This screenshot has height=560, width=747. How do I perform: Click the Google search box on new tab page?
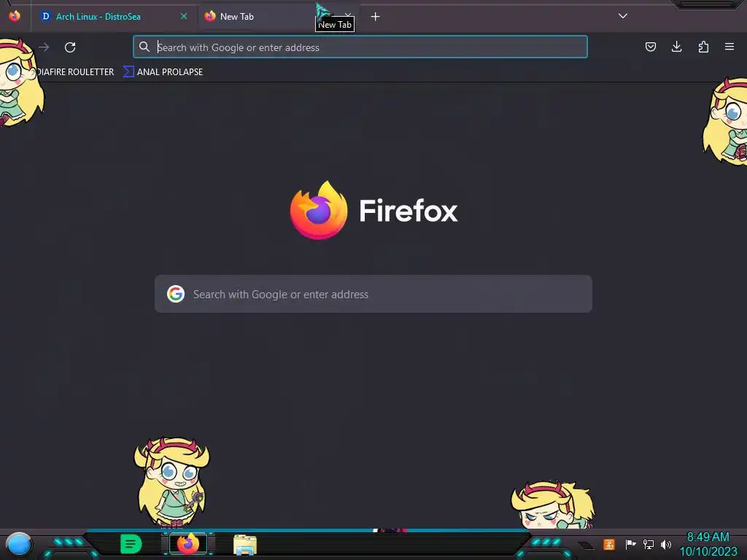click(x=373, y=294)
